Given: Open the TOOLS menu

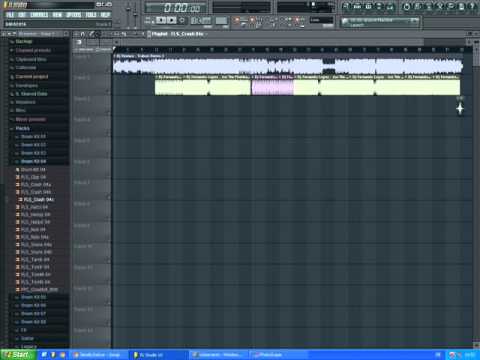Looking at the screenshot, I should click(x=91, y=15).
